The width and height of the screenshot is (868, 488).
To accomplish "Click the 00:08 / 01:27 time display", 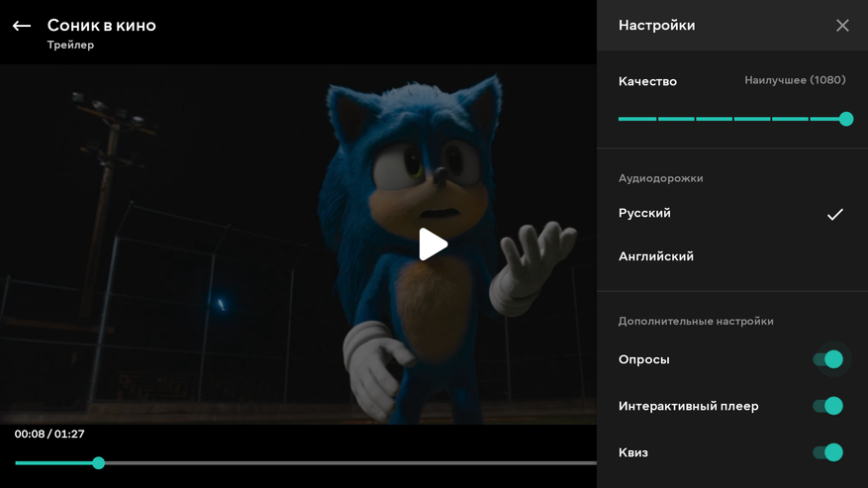I will click(49, 435).
